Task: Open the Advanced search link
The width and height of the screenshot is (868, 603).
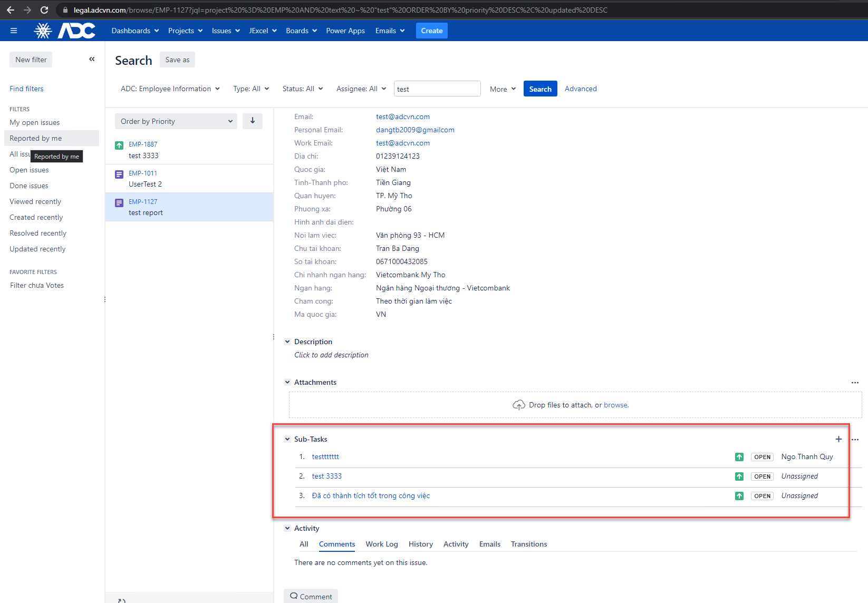Action: pos(580,88)
